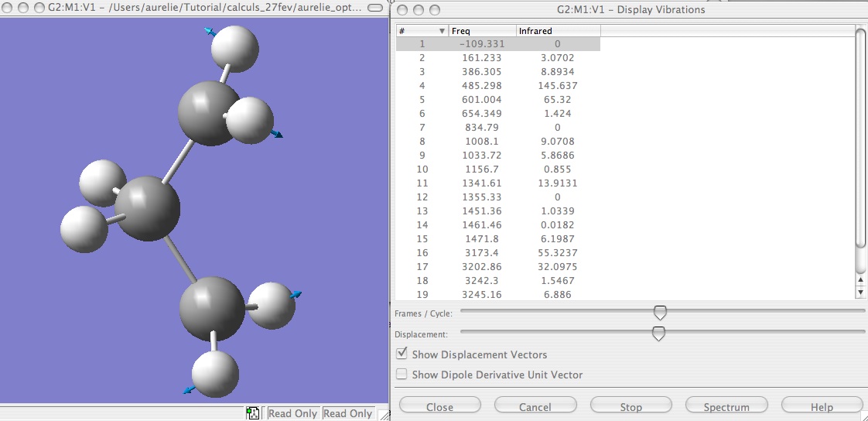Enable Show Dipole Derivative Unit Vector
Screen dimensions: 868x421
(x=402, y=374)
